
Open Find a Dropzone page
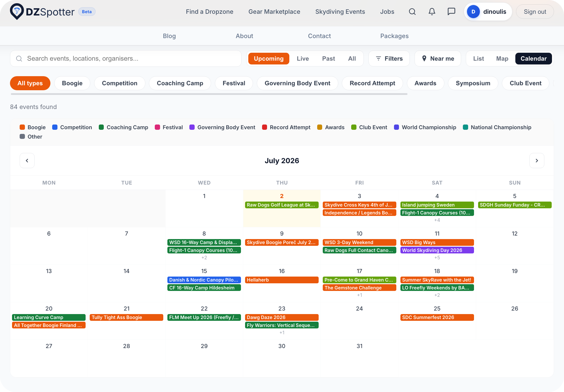210,12
